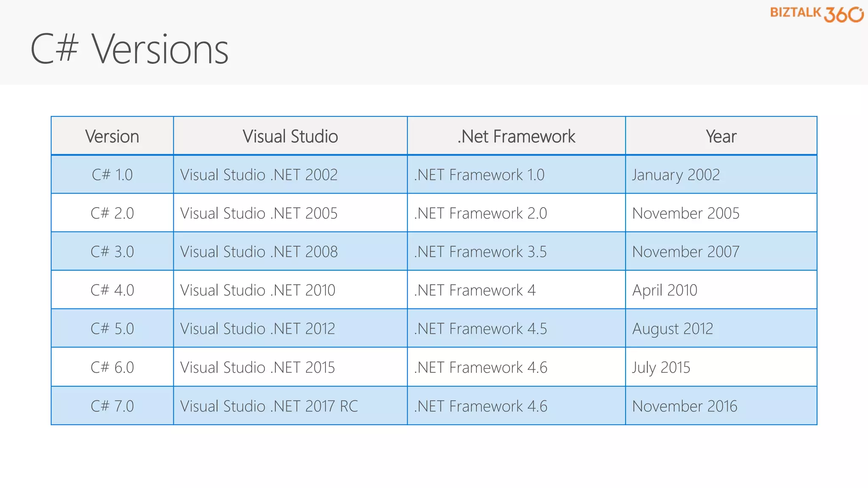This screenshot has width=868, height=488.
Task: Select '.NET Framework 1.0' cell
Action: (516, 175)
